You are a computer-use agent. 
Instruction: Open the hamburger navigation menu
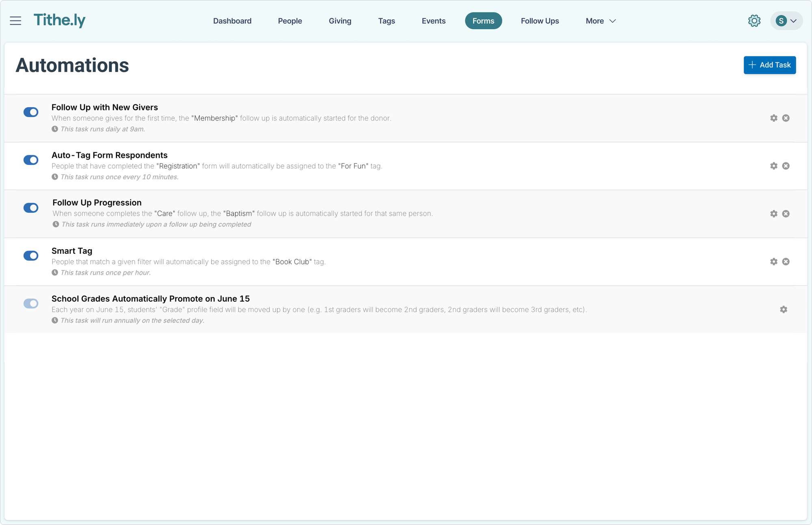(15, 21)
